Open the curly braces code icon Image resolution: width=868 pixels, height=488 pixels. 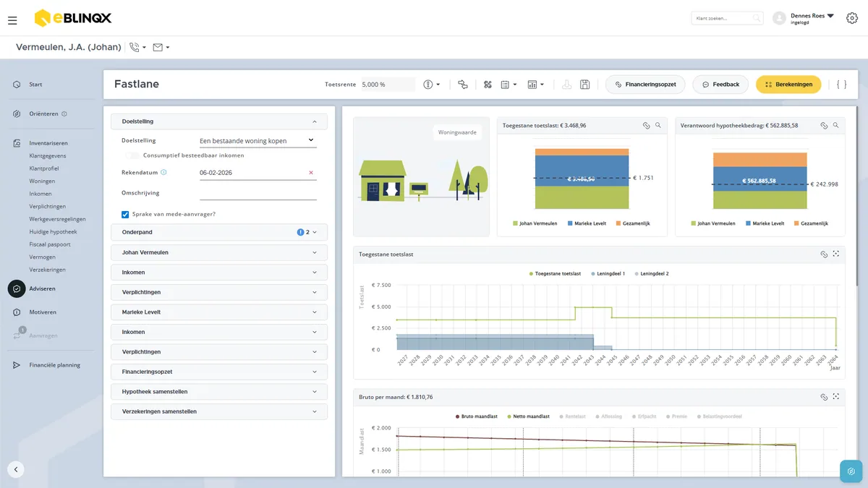tap(841, 85)
